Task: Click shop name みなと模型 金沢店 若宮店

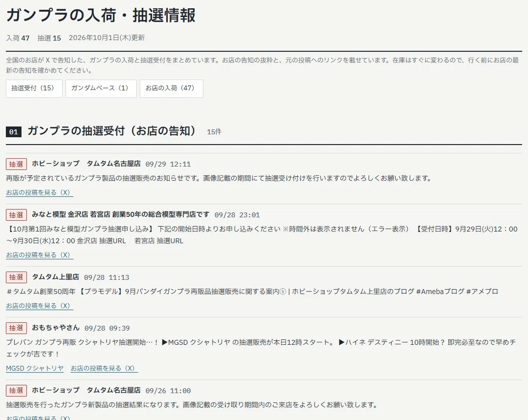Action: click(121, 214)
